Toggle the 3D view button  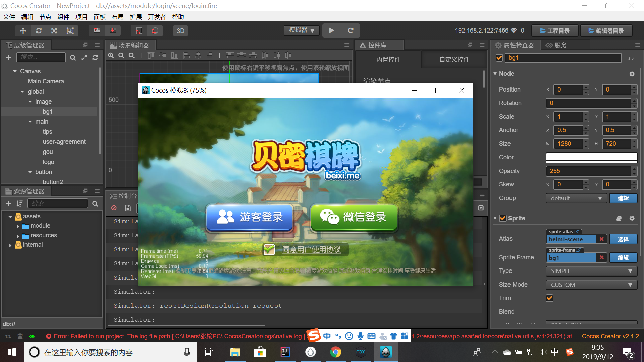tap(180, 31)
